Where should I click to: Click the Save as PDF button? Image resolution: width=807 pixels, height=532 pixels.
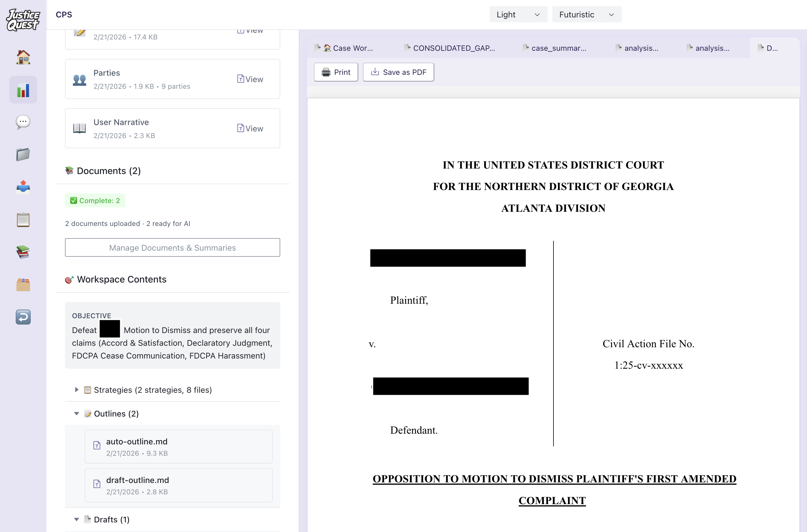pos(398,72)
